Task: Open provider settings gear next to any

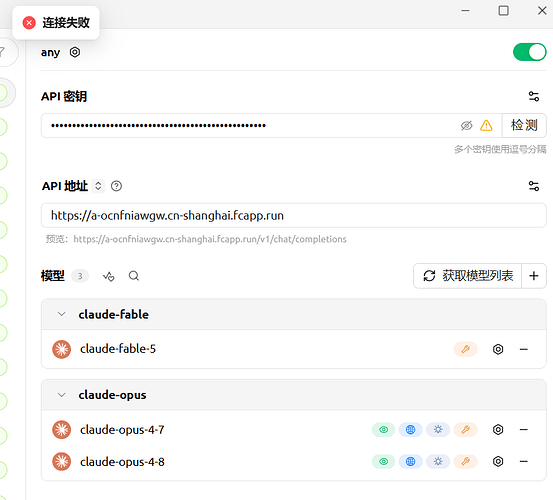Action: pos(75,52)
